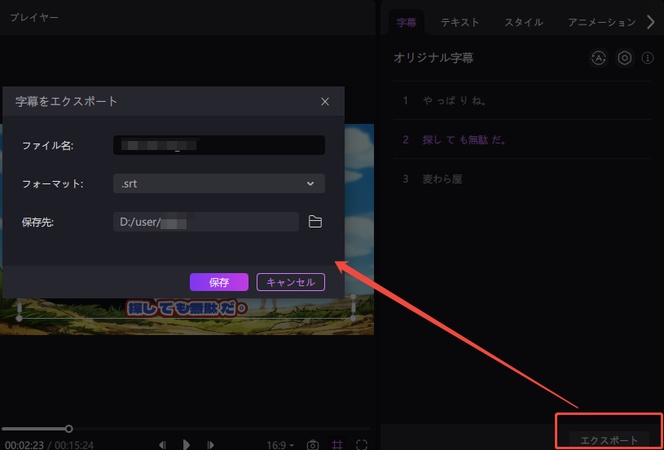Browse for save folder icon
The height and width of the screenshot is (450, 664).
pyautogui.click(x=315, y=222)
